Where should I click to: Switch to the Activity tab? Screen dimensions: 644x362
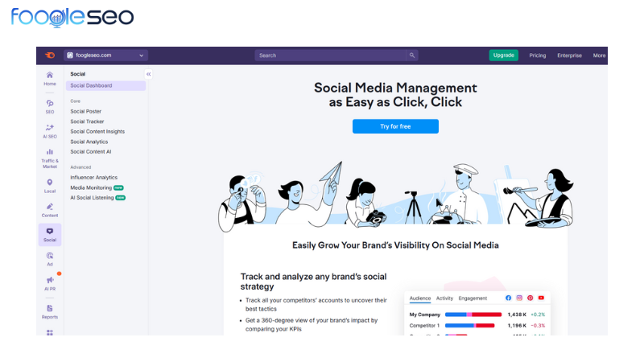(x=444, y=298)
